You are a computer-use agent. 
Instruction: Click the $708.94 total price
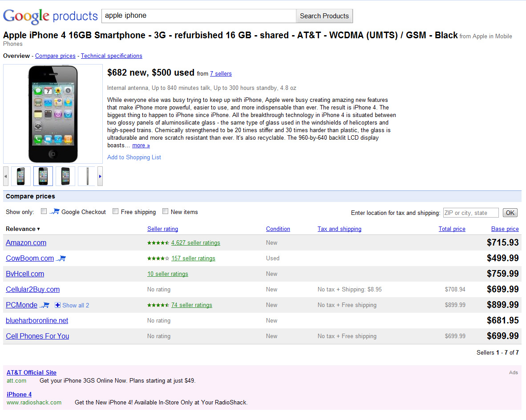pos(455,290)
